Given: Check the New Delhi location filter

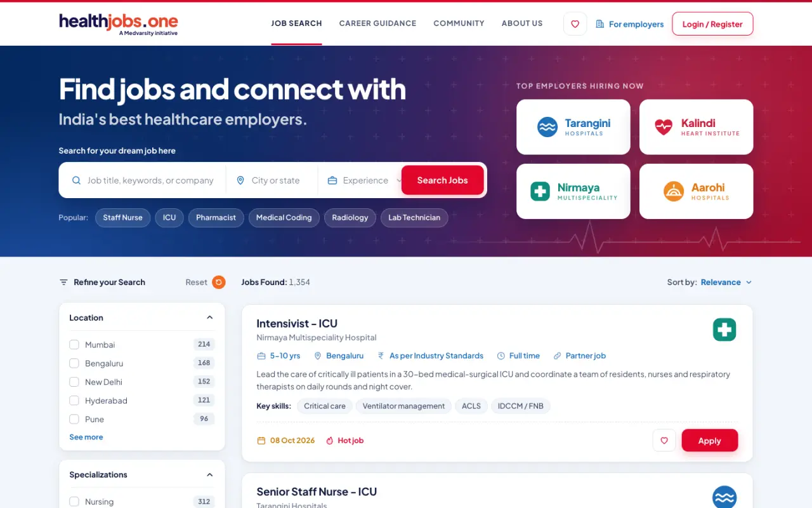Looking at the screenshot, I should 74,382.
